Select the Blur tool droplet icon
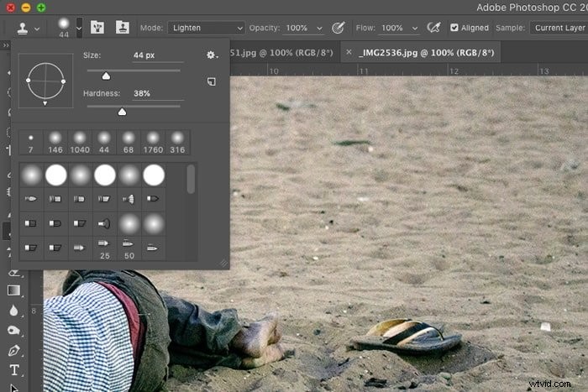The image size is (588, 392). 14,311
